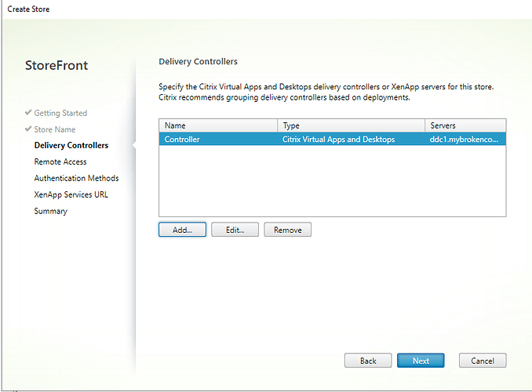Open the Store Name step
Screen dimensions: 532x392
click(x=55, y=129)
